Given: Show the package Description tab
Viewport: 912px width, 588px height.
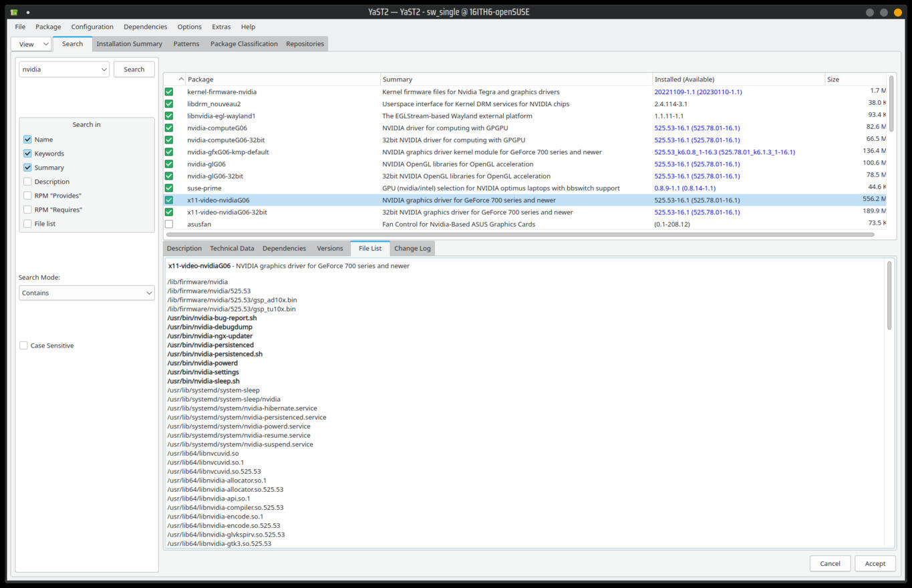Looking at the screenshot, I should pos(184,249).
